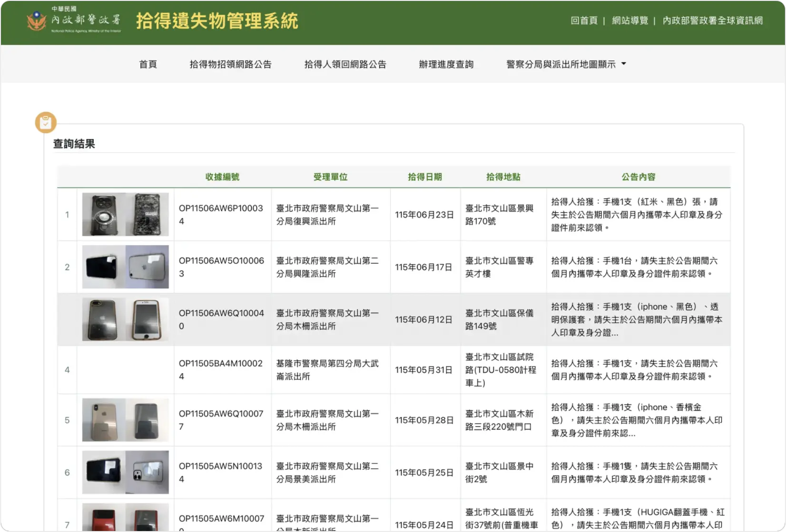Click location 臺北市文山區保儀路149號

pyautogui.click(x=500, y=319)
